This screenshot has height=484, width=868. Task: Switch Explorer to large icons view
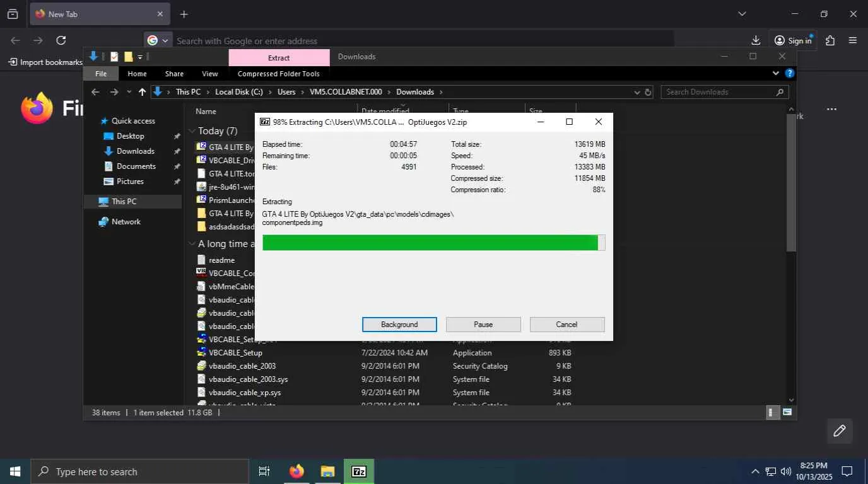(787, 412)
